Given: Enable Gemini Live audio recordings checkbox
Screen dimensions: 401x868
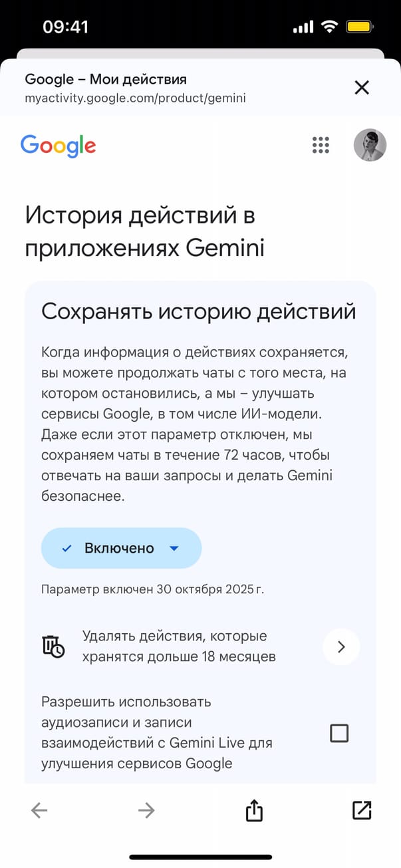Looking at the screenshot, I should [x=339, y=733].
